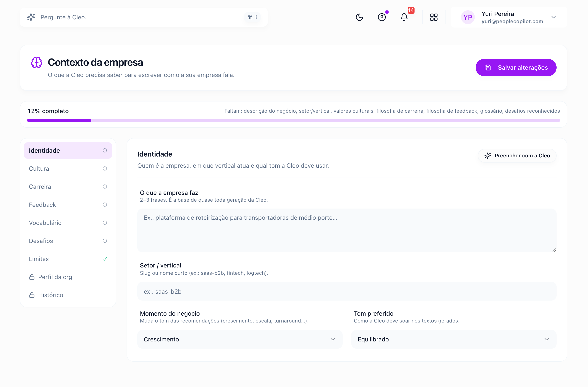This screenshot has width=588, height=387.
Task: Click the yuri@peoplecopilot.com email text
Action: [512, 21]
